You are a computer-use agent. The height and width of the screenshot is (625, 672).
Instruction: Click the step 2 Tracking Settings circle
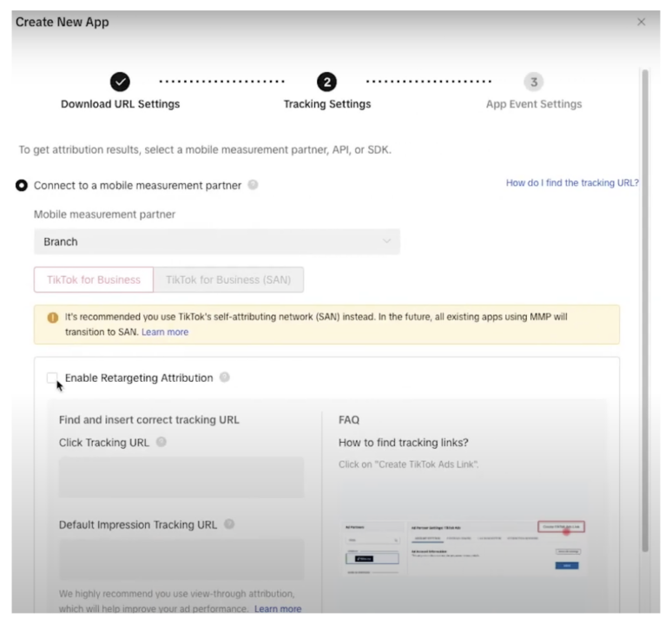pyautogui.click(x=327, y=82)
